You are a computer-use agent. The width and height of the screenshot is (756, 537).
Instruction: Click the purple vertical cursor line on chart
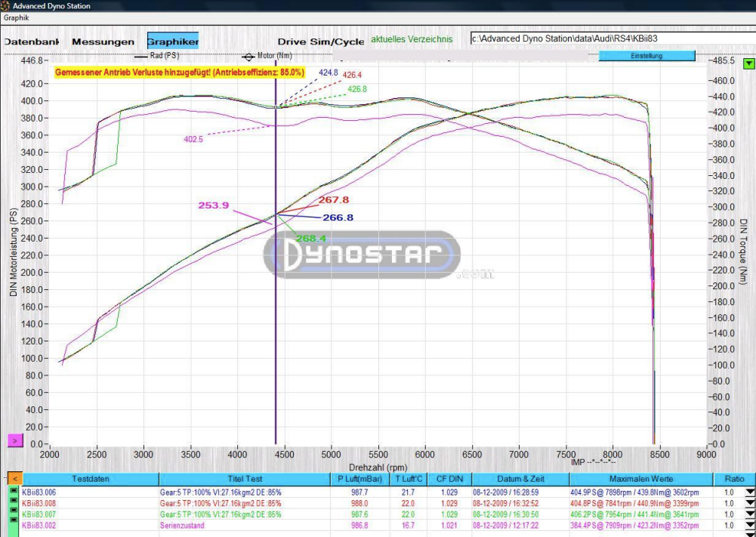click(276, 340)
